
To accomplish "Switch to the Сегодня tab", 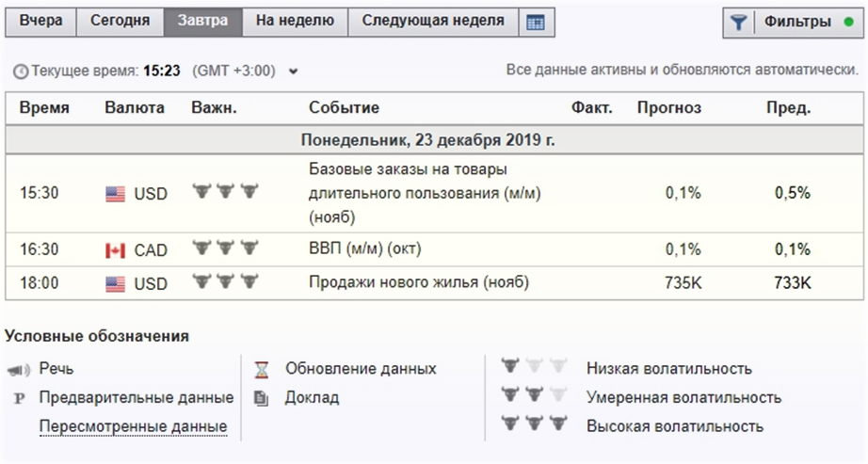I will [120, 22].
